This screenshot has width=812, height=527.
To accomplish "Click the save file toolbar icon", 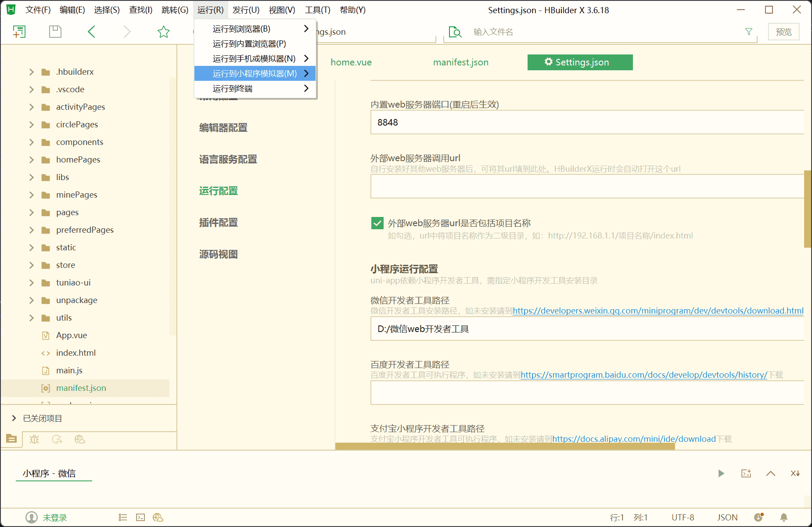I will click(55, 32).
